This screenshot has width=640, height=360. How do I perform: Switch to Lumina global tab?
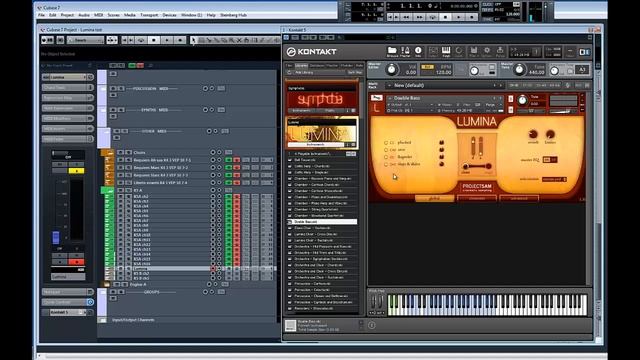(434, 198)
